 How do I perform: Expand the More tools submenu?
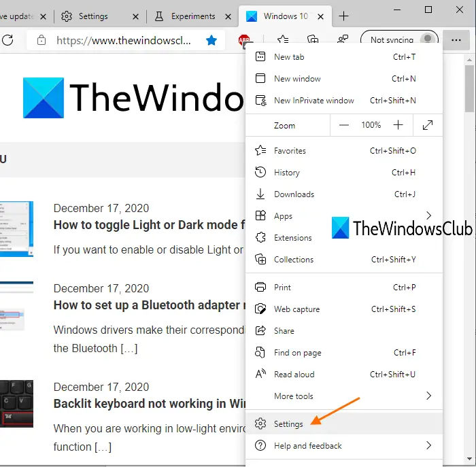(x=344, y=396)
